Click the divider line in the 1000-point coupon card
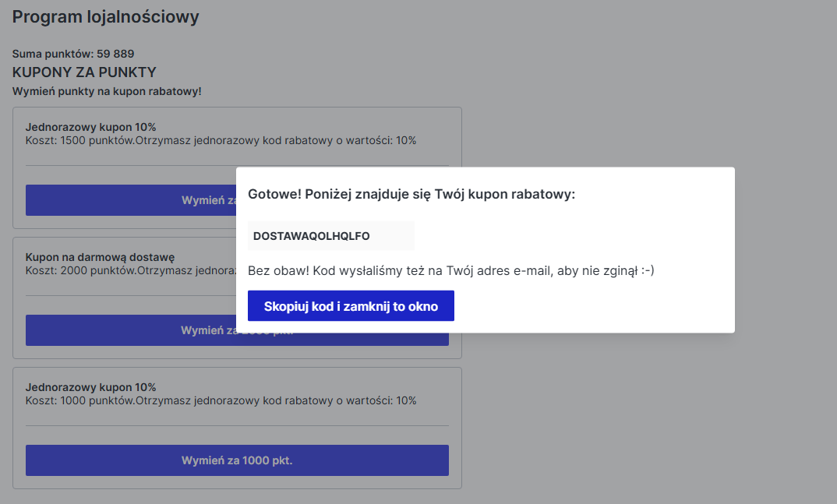This screenshot has height=504, width=837. (237, 425)
